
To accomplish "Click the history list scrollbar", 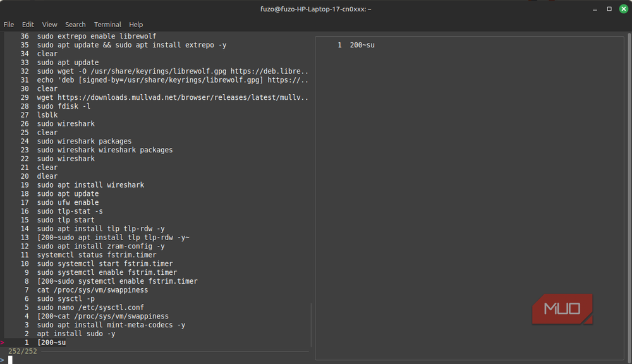I will pyautogui.click(x=311, y=325).
